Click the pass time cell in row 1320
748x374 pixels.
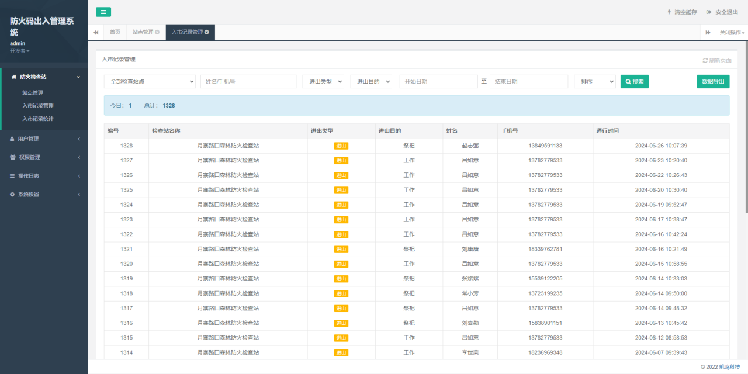pos(661,264)
